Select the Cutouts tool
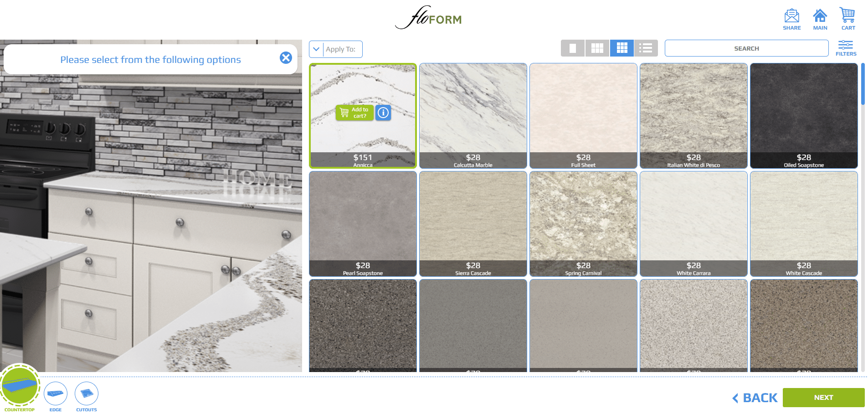868x414 pixels. pyautogui.click(x=86, y=393)
